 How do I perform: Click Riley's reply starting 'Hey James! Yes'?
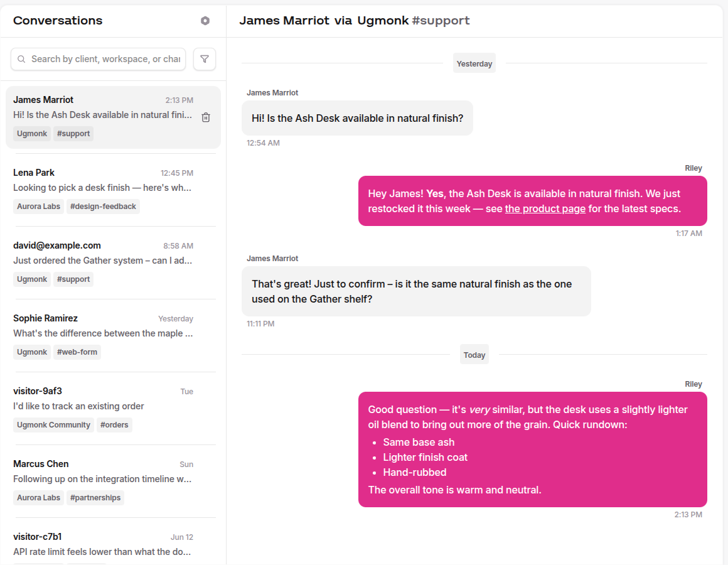(533, 201)
